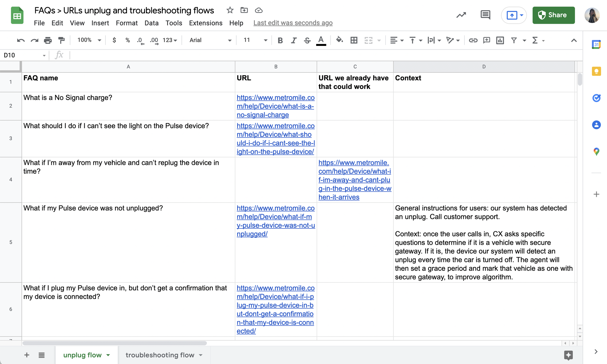This screenshot has width=607, height=364.
Task: Format as currency with dollar icon
Action: click(x=114, y=40)
